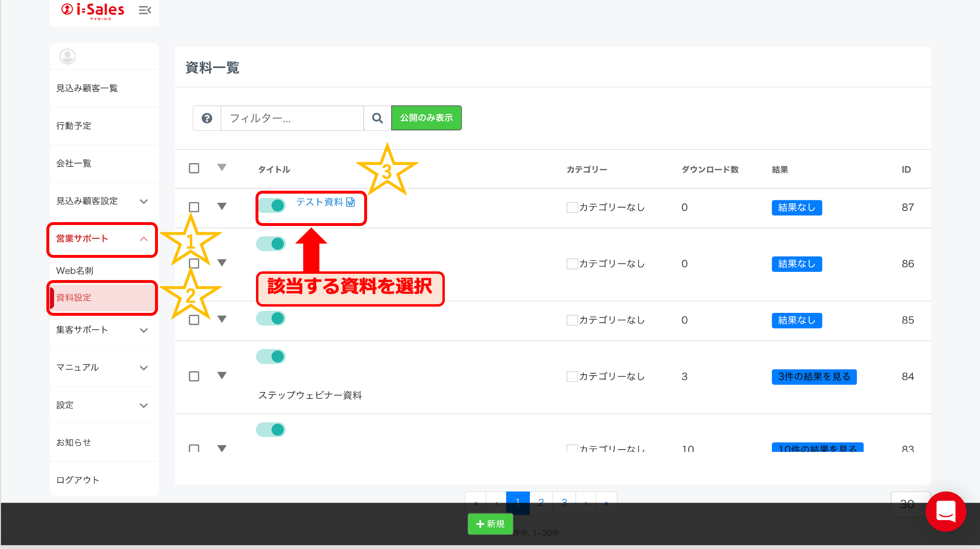The width and height of the screenshot is (980, 549).
Task: Click the header row sort triangle icon
Action: 222,168
